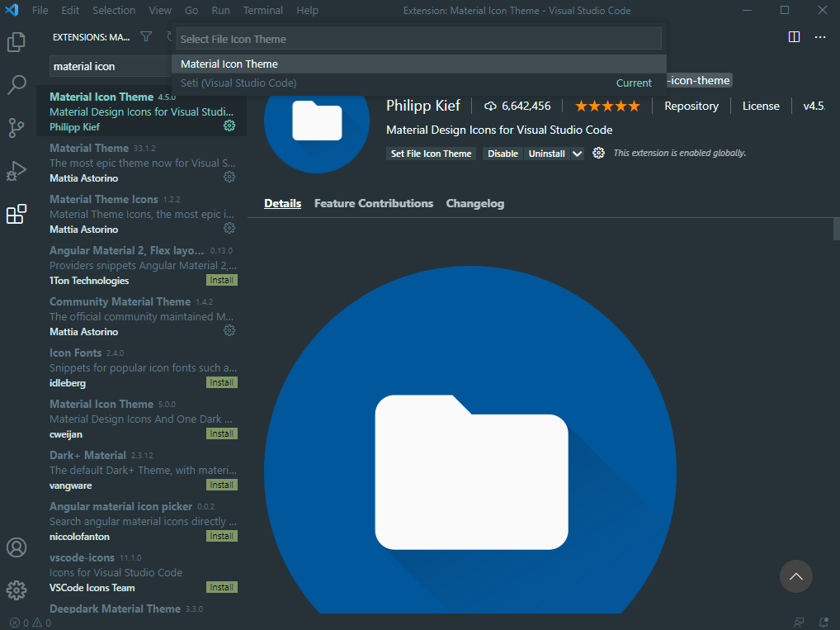This screenshot has height=630, width=840.
Task: Open the Accounts menu icon
Action: click(x=16, y=547)
